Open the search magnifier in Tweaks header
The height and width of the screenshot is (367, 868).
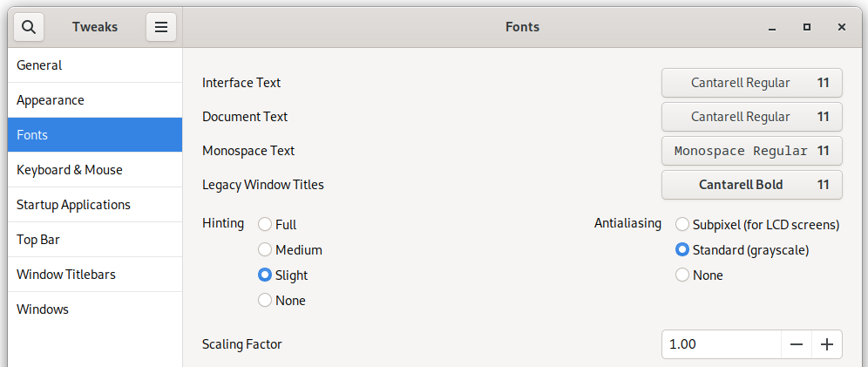[x=29, y=27]
